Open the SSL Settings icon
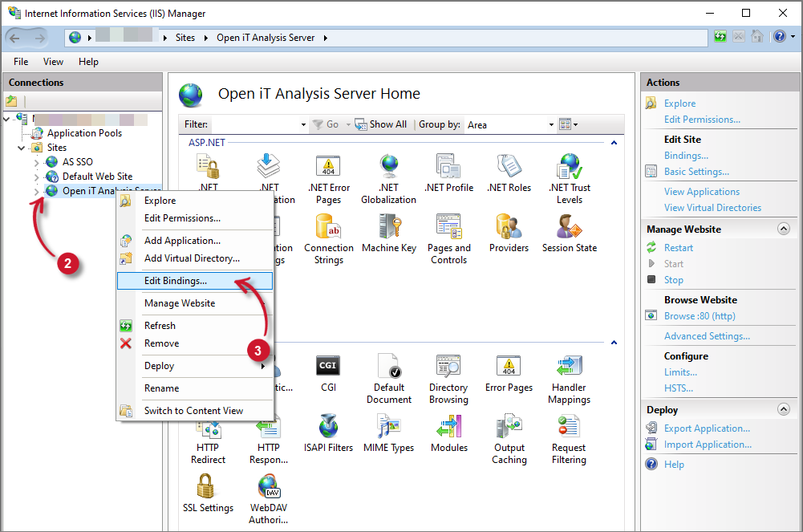Screen dimensions: 803x532 [206, 488]
